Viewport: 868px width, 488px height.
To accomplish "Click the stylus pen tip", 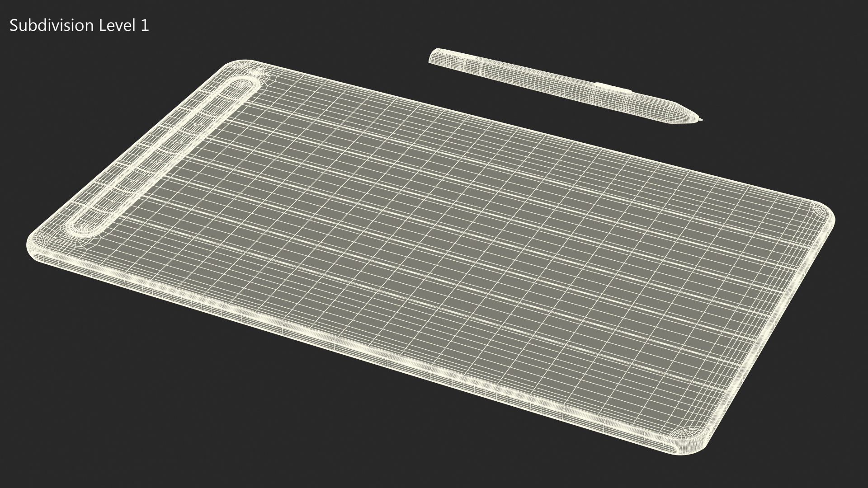I will click(x=700, y=120).
